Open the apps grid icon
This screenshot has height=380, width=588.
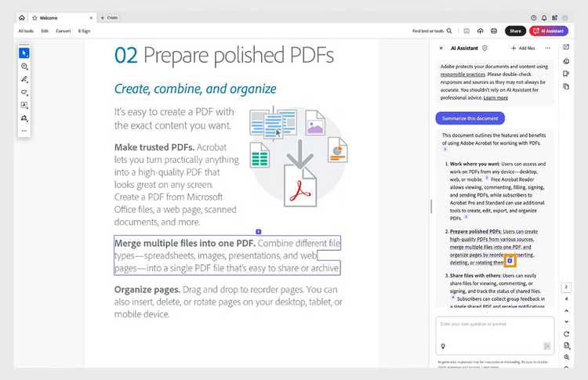pos(554,17)
